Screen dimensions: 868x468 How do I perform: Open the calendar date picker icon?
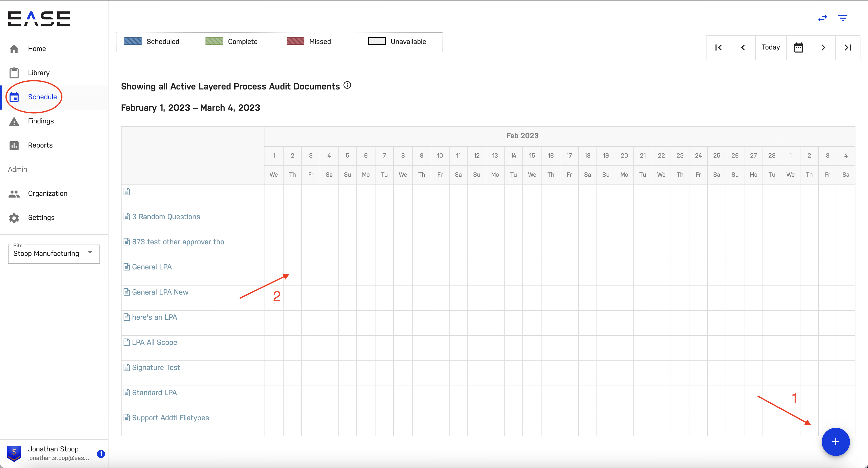click(x=798, y=48)
